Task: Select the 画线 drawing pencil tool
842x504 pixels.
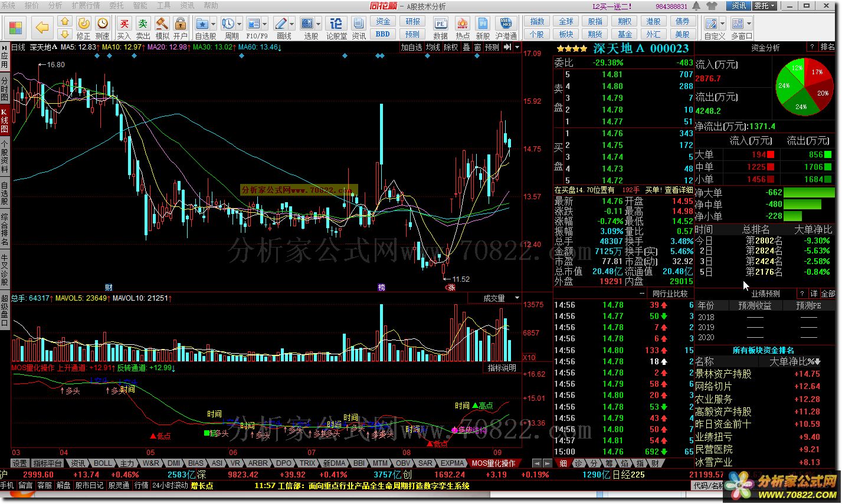Action: (x=281, y=24)
